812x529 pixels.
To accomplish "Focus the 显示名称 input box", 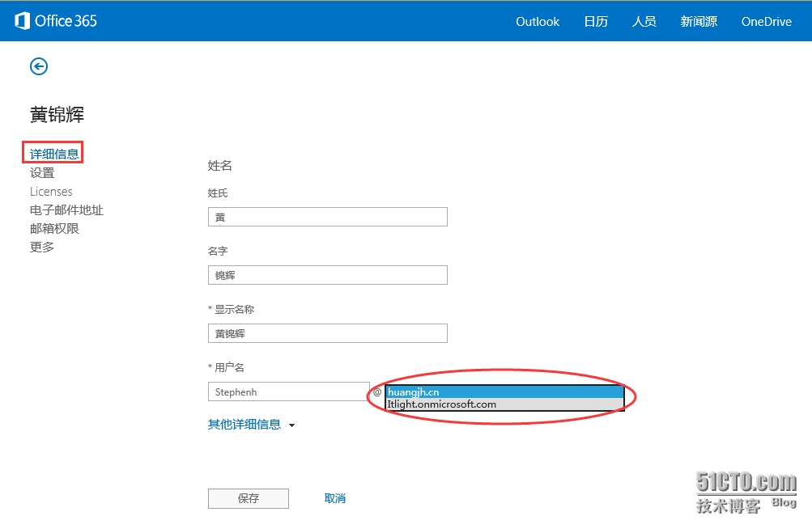I will (327, 333).
